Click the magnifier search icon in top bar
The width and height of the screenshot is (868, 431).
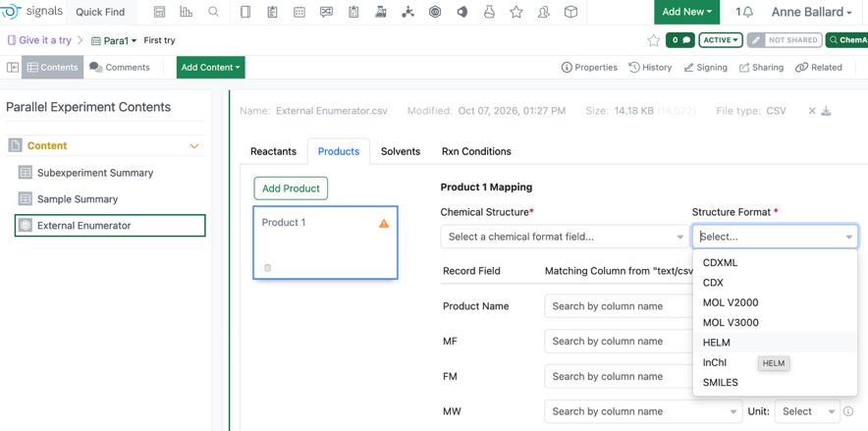(x=213, y=12)
